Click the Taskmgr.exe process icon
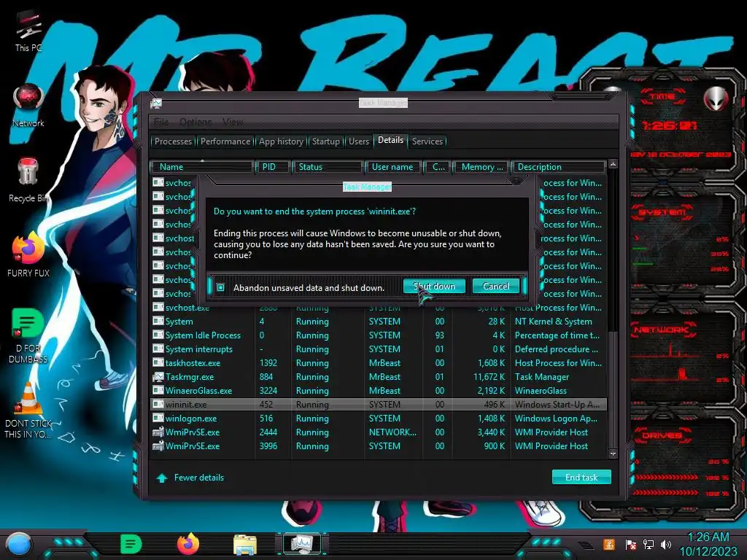This screenshot has height=560, width=747. 158,377
